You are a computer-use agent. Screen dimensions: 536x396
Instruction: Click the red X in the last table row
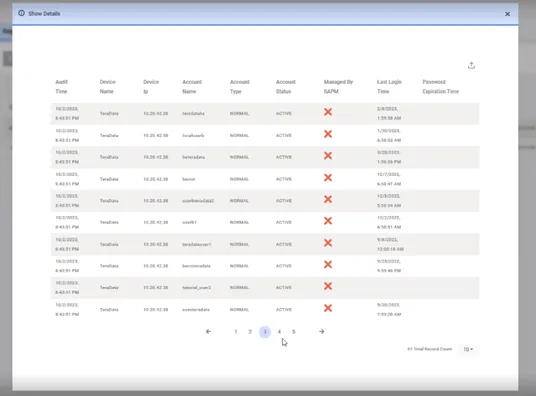[x=328, y=308]
